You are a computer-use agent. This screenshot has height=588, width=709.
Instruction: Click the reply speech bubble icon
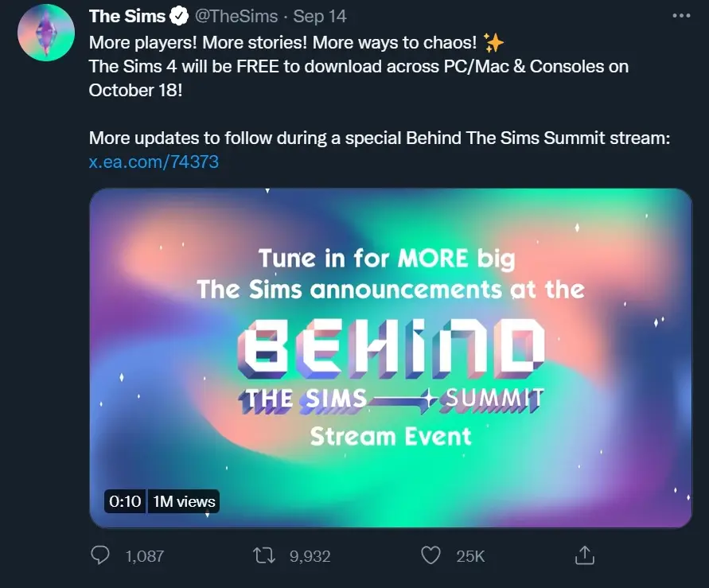click(100, 556)
